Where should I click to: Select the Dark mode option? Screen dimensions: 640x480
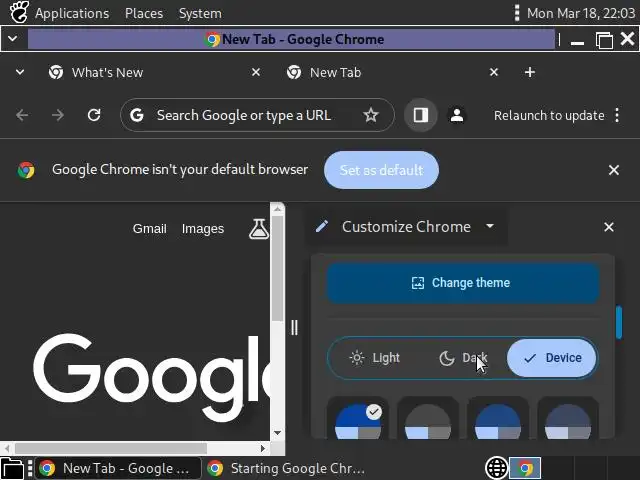tap(463, 358)
